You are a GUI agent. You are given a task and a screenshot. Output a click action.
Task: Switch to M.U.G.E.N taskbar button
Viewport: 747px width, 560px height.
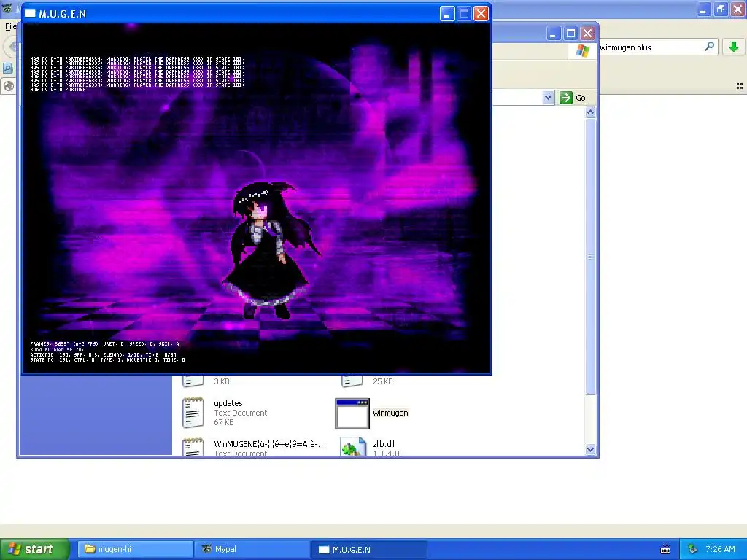(x=369, y=549)
